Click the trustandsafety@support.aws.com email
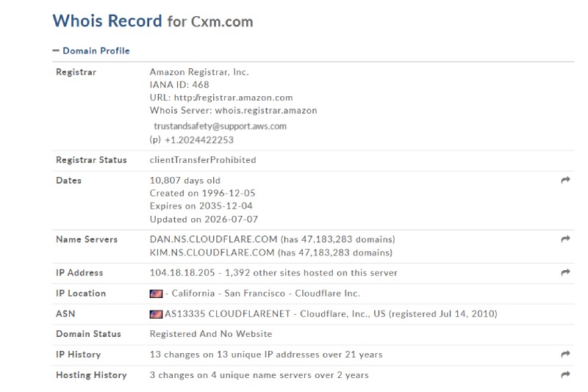 click(220, 126)
